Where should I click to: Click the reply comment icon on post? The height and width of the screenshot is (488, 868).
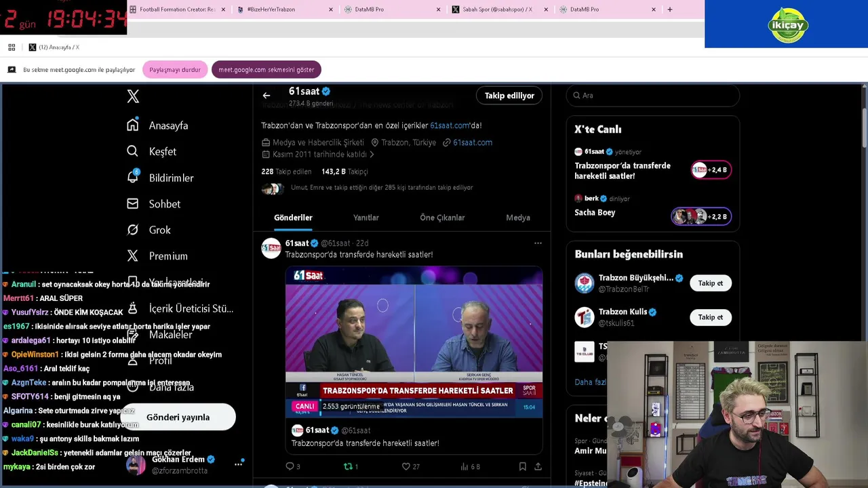(x=290, y=466)
